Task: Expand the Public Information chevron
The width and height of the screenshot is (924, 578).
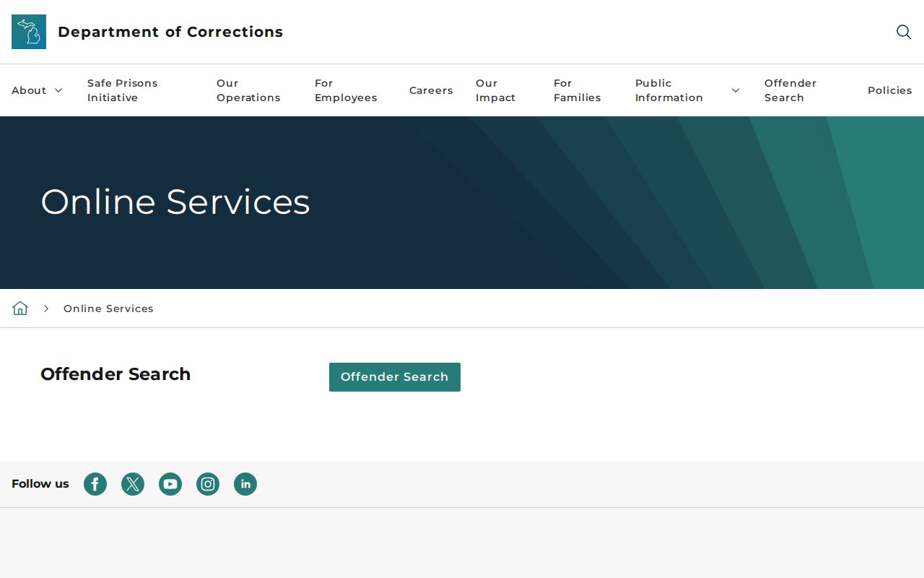Action: (x=736, y=90)
